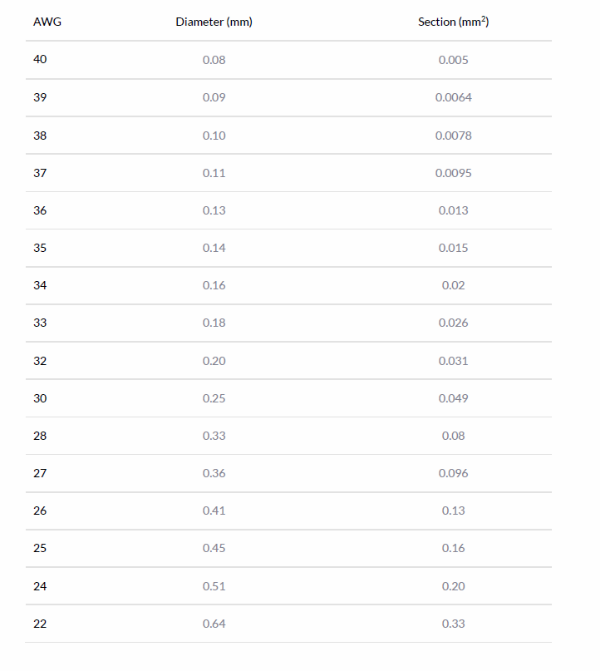Click the AWG 36 row label
Image resolution: width=600 pixels, height=671 pixels.
40,211
